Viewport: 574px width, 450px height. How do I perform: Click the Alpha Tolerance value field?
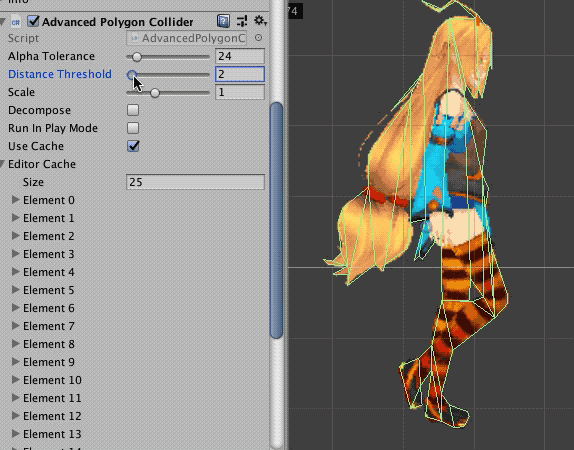(240, 56)
